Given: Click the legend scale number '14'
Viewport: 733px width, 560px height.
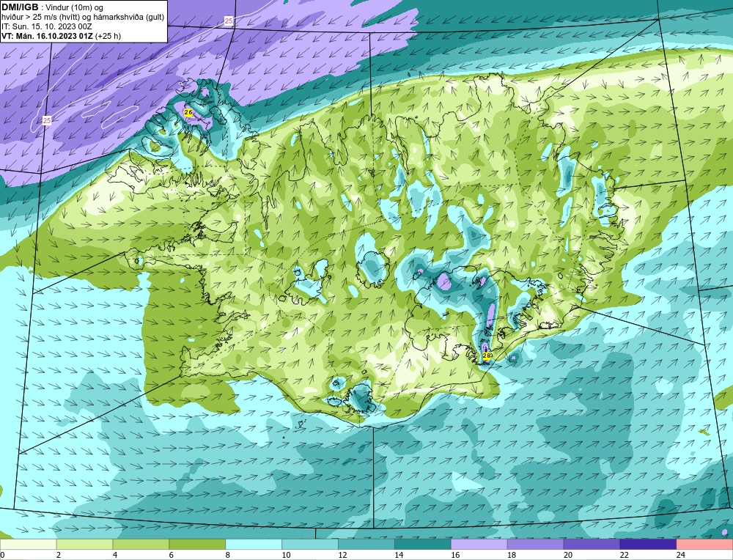Looking at the screenshot, I should (x=399, y=555).
